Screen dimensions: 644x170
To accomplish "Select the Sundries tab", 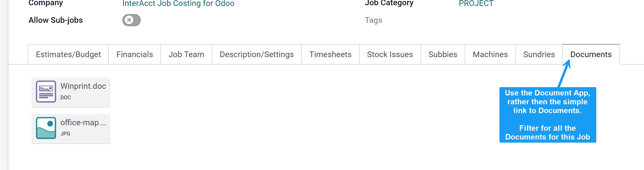I will point(539,55).
